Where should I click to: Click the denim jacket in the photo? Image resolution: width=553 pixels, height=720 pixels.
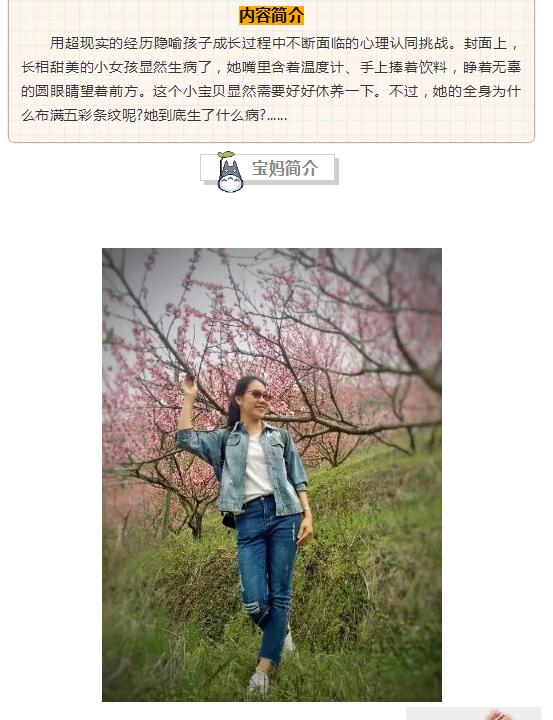[x=242, y=467]
